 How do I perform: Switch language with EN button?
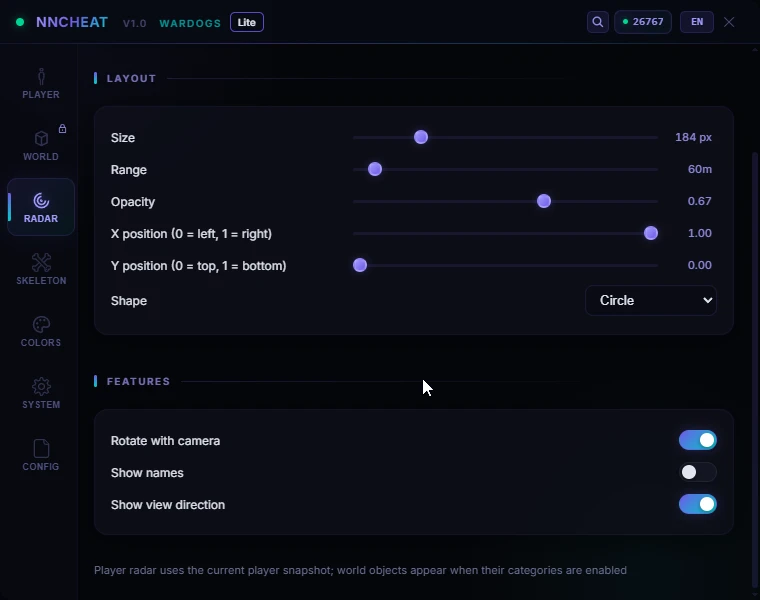tap(697, 22)
